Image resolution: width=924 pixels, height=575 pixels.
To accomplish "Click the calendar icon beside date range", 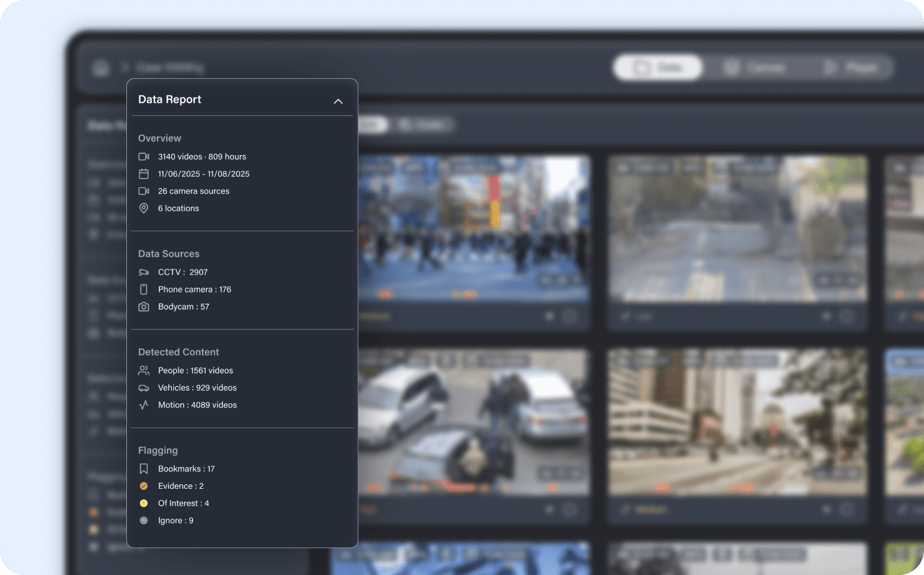I will [144, 174].
